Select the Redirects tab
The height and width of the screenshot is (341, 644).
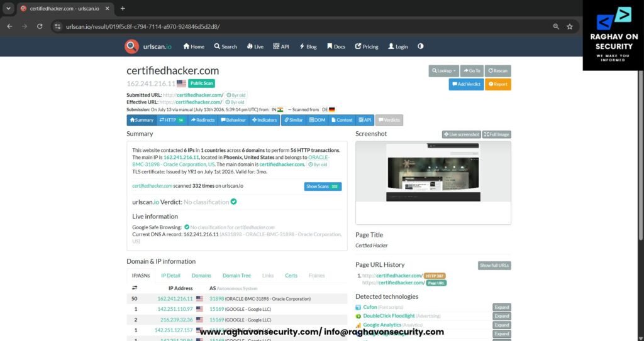[x=203, y=120]
